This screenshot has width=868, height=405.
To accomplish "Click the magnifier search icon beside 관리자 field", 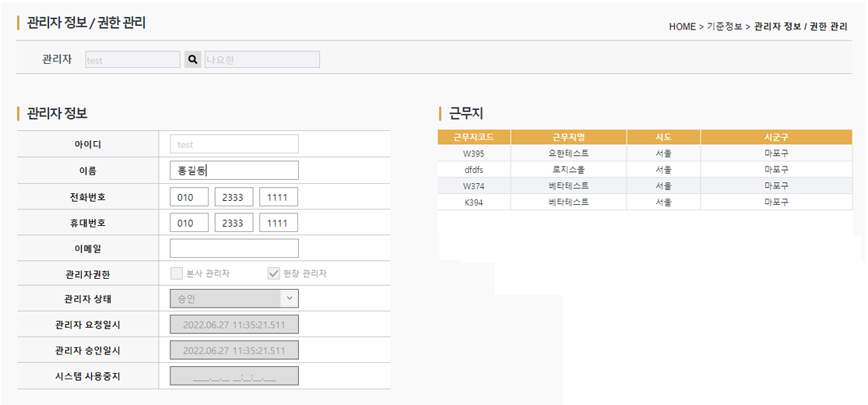I will tap(192, 60).
